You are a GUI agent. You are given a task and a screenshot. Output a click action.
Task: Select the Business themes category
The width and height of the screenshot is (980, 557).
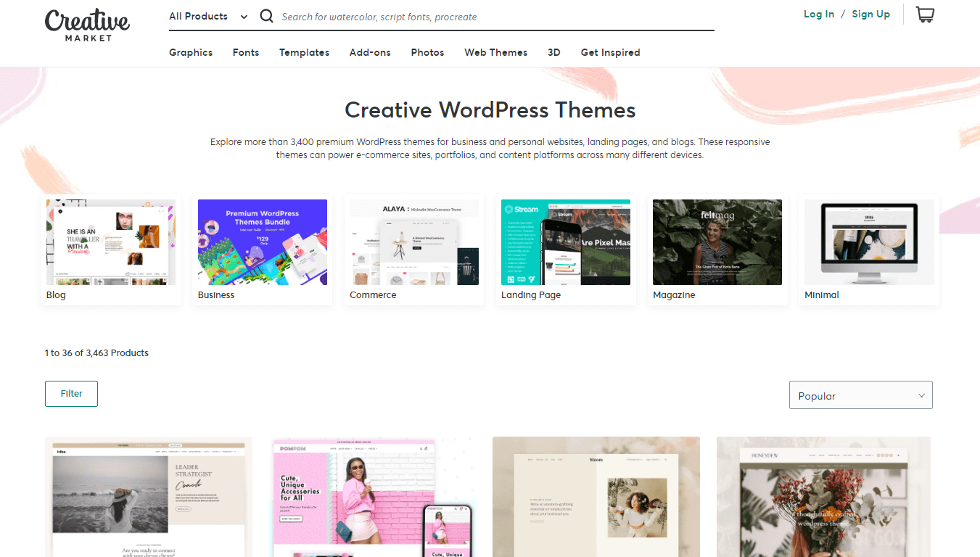coord(262,249)
